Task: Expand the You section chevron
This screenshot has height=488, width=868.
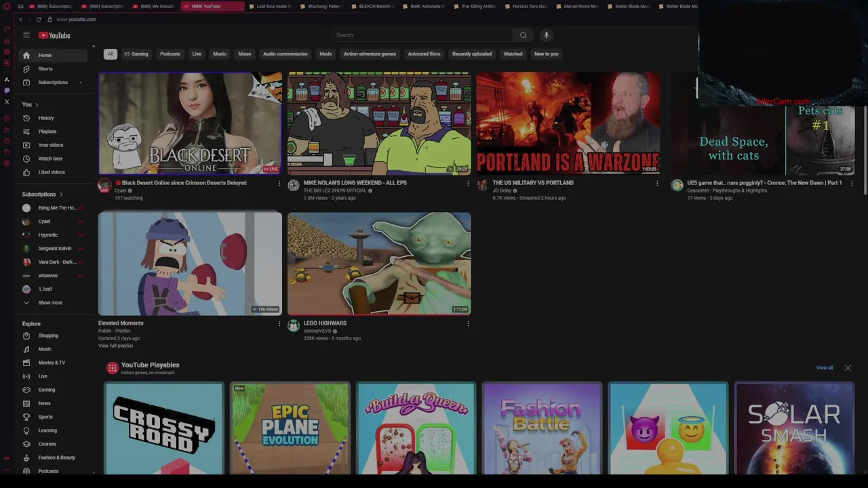Action: (x=37, y=104)
